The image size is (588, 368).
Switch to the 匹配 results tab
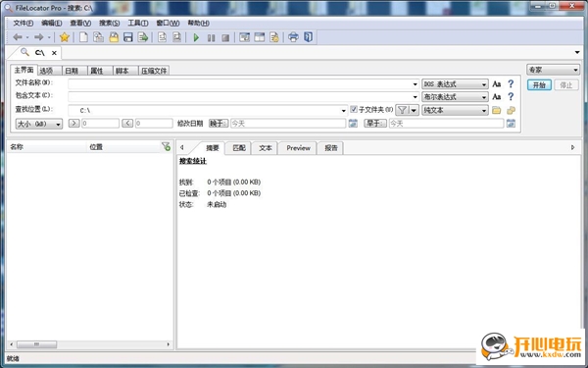point(239,148)
